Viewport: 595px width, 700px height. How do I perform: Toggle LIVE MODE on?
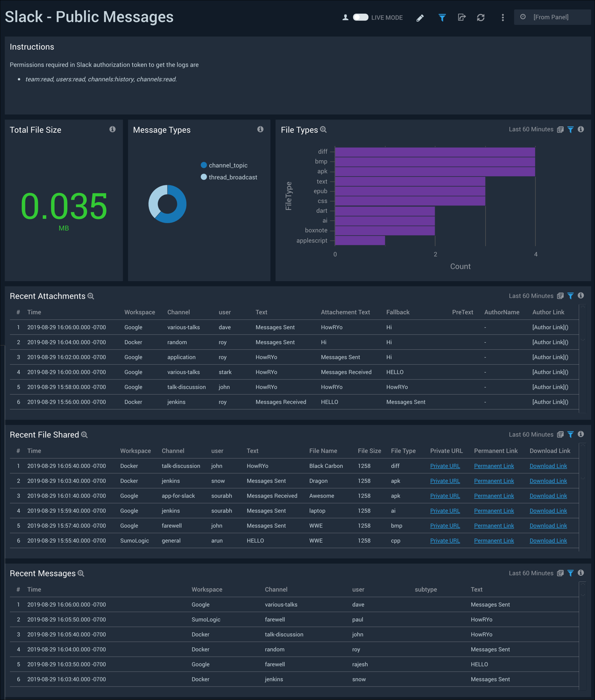pos(361,17)
